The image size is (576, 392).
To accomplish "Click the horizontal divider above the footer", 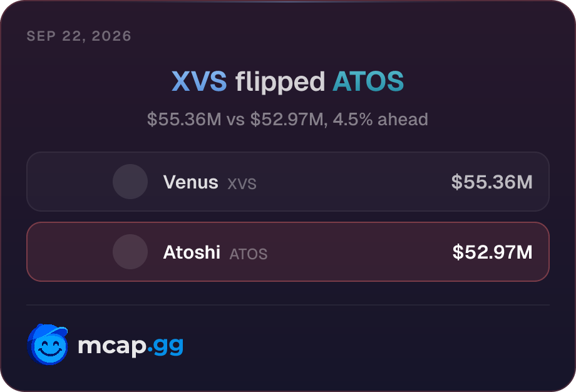I will tap(288, 305).
